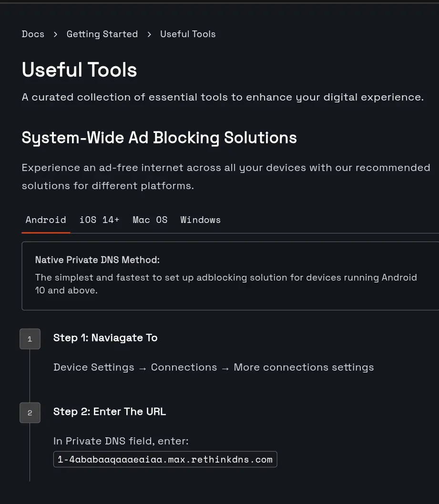Click the step 2 number badge
Image resolution: width=439 pixels, height=504 pixels.
click(30, 413)
